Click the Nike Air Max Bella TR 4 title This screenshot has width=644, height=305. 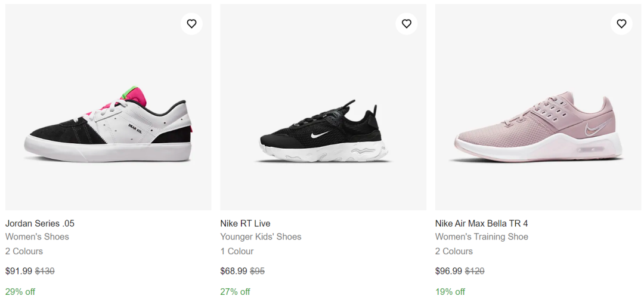(x=481, y=224)
